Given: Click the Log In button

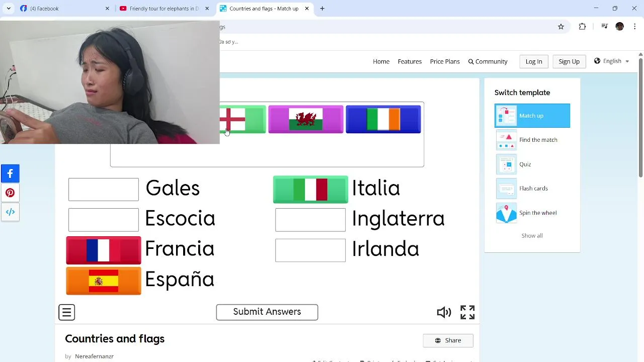Looking at the screenshot, I should click(x=534, y=61).
